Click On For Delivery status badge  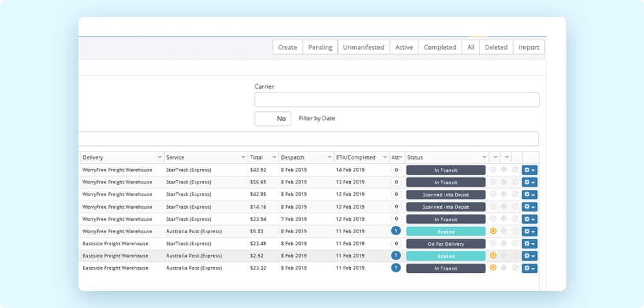(x=446, y=244)
